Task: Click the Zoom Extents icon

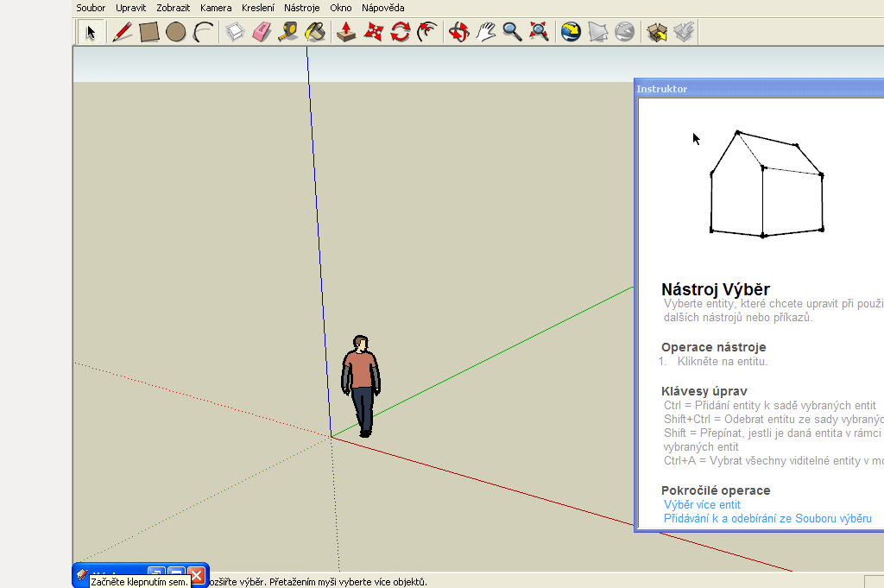Action: tap(540, 32)
